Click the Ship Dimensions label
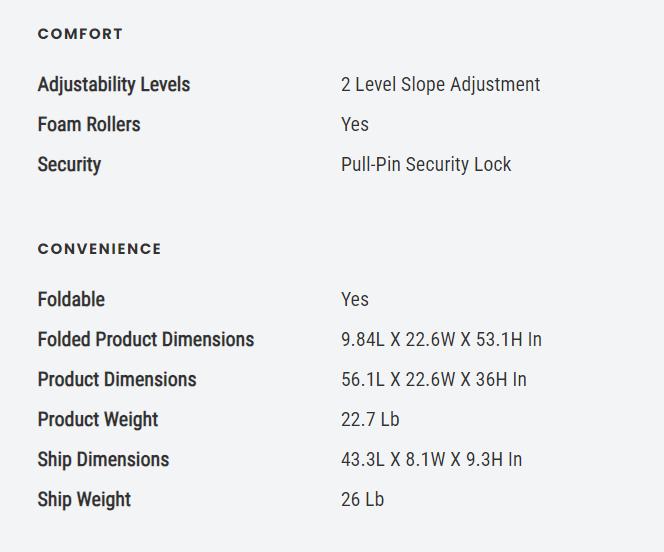 103,460
